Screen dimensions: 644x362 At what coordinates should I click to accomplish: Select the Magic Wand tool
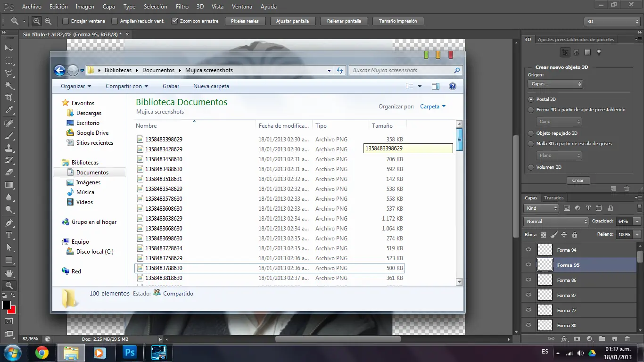(9, 85)
